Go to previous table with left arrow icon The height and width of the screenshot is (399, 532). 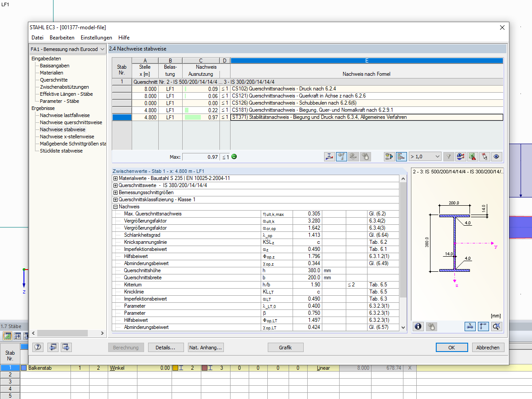pyautogui.click(x=53, y=348)
